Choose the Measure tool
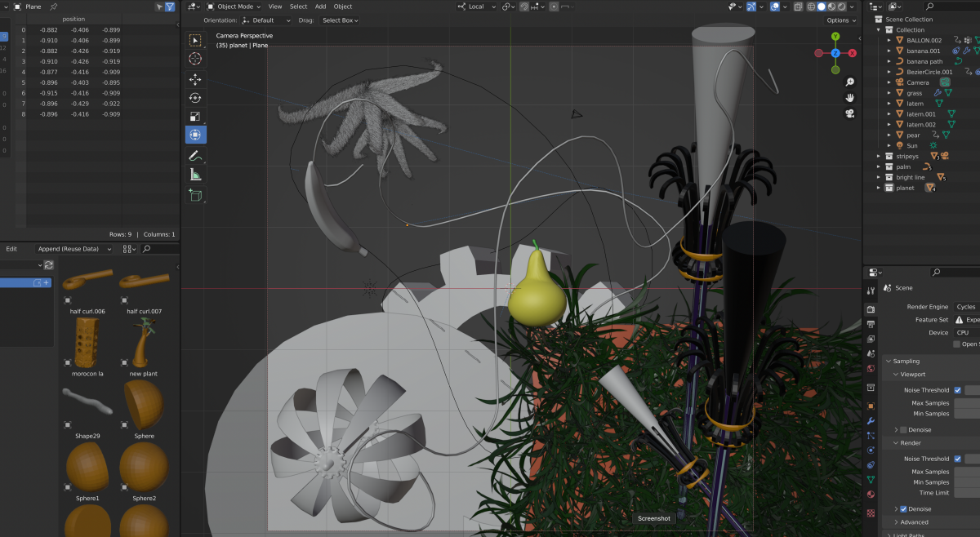This screenshot has width=980, height=537. 195,175
